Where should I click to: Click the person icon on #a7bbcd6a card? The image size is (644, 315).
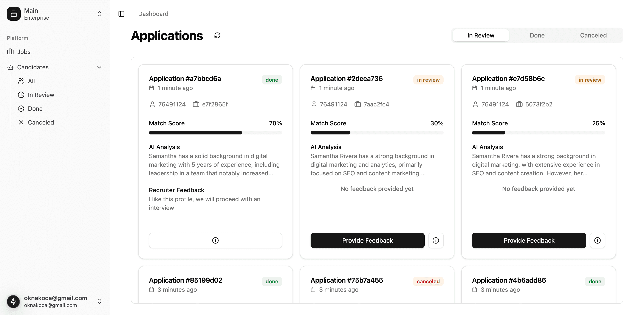[152, 104]
